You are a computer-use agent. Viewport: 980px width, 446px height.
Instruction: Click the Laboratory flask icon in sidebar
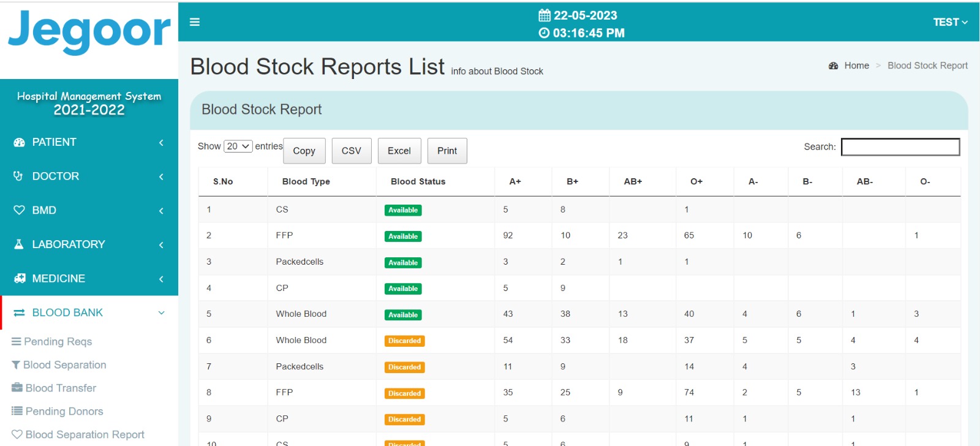tap(19, 244)
